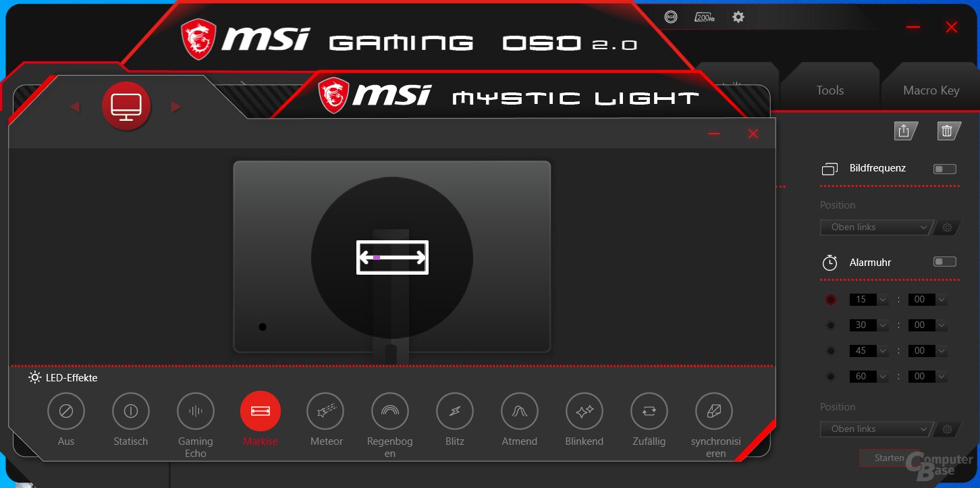Open gear settings next to second Position dropdown

(x=947, y=429)
